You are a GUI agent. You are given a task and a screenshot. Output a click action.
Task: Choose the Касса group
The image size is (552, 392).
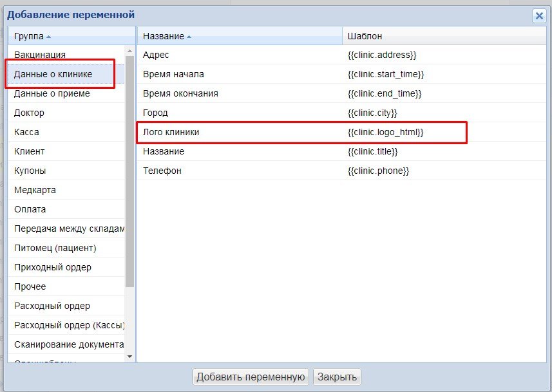26,132
